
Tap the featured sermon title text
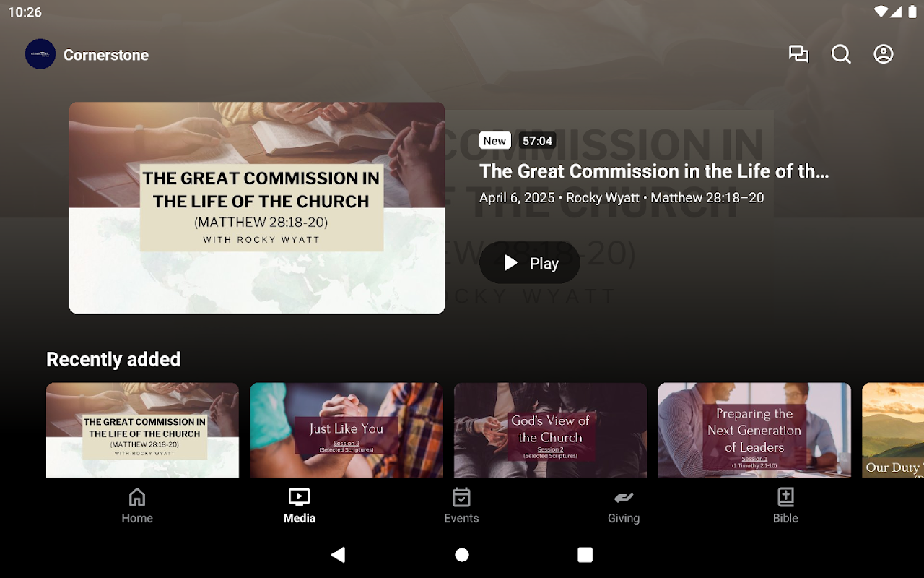pyautogui.click(x=654, y=171)
